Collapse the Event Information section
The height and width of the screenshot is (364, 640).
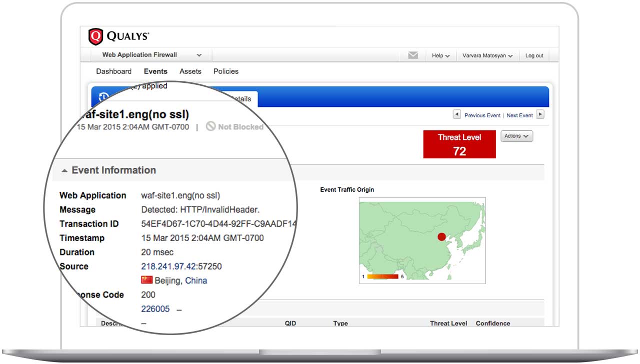point(64,170)
